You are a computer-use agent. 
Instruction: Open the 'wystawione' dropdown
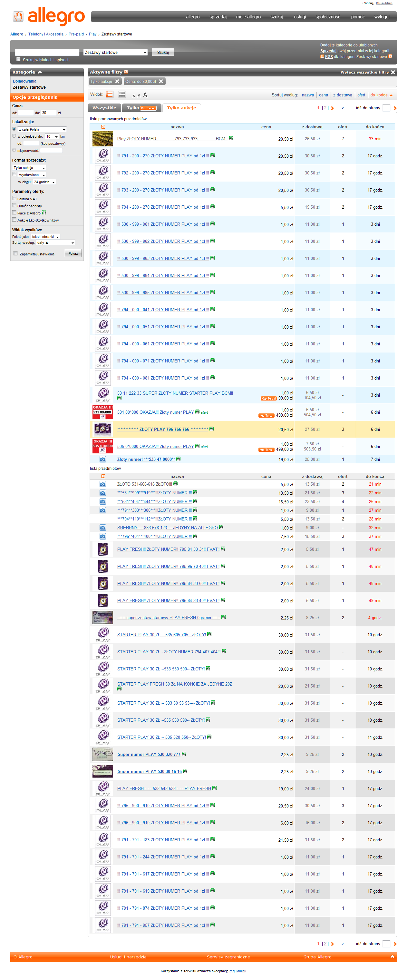click(x=32, y=175)
